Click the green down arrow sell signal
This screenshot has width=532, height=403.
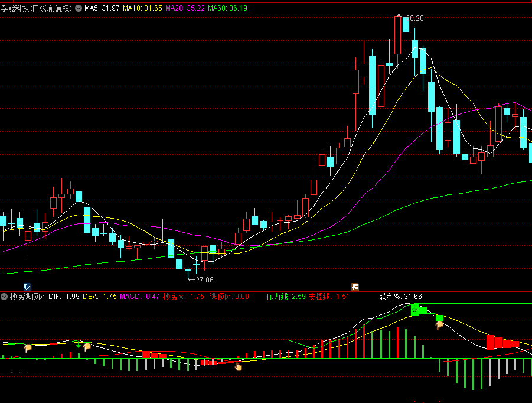79,344
